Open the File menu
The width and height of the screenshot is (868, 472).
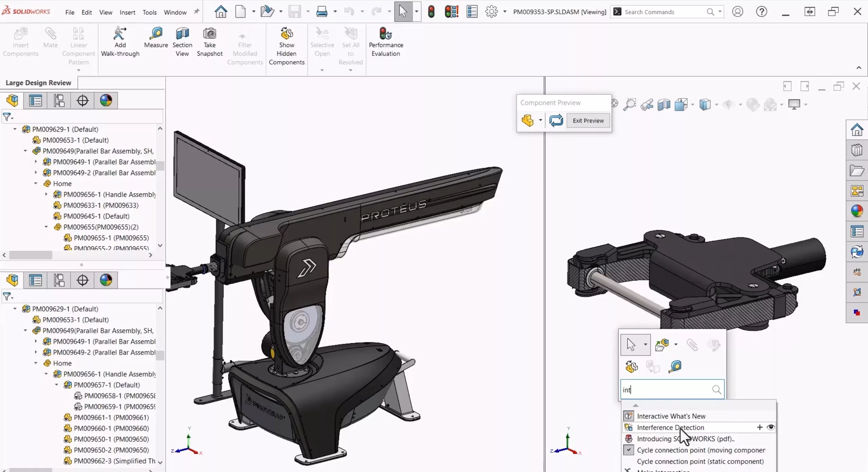pos(70,12)
